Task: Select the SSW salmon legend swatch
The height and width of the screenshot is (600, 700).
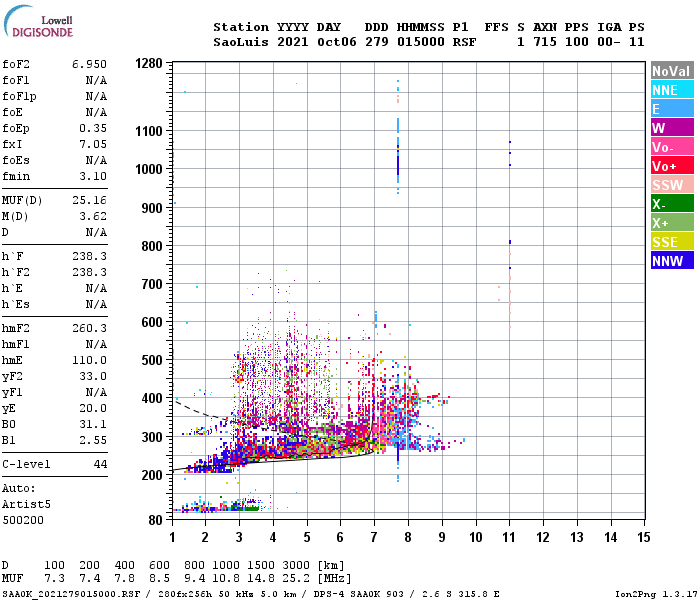Action: click(x=672, y=185)
